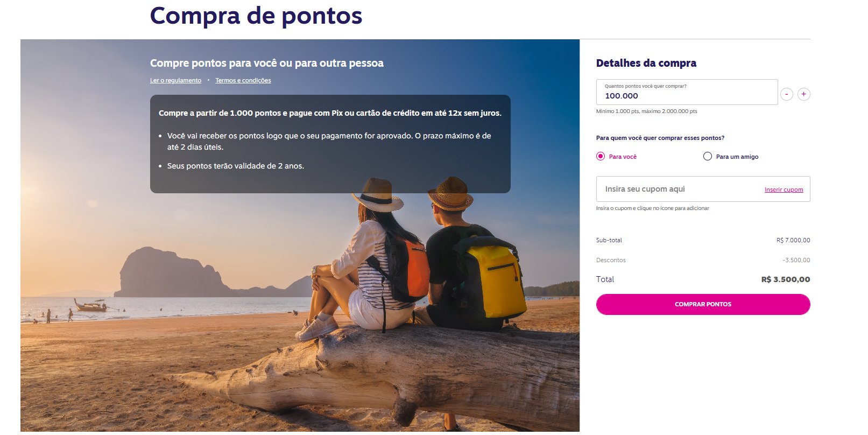
Task: Open the "Ler o regulamento" link
Action: (175, 80)
